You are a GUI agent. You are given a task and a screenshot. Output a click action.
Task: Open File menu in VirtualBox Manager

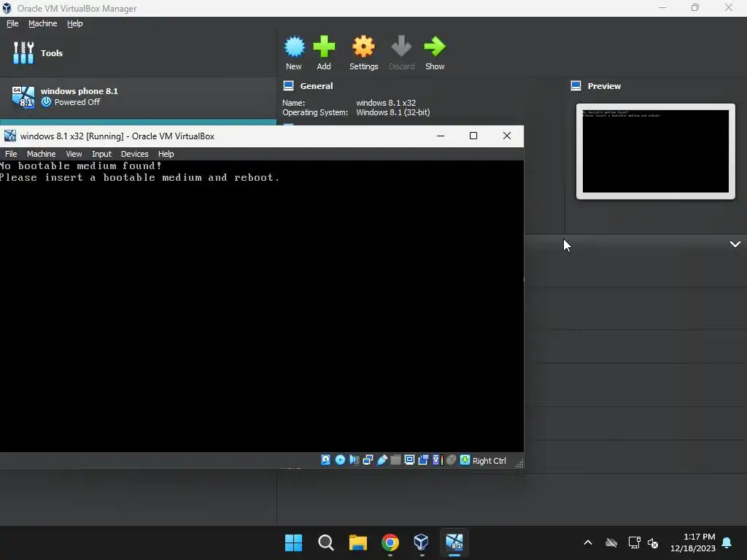(x=12, y=23)
